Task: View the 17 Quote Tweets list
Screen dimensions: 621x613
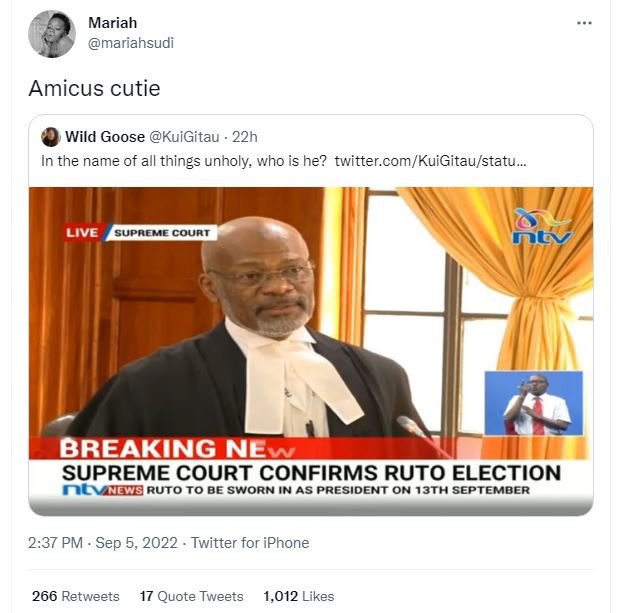Action: (x=191, y=596)
